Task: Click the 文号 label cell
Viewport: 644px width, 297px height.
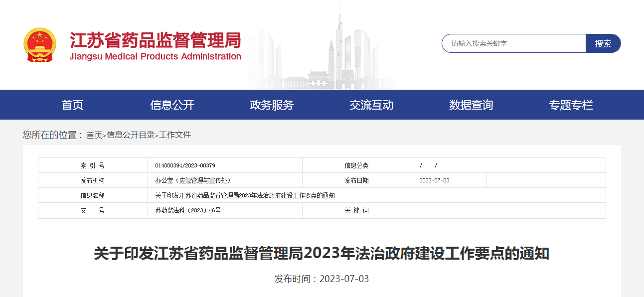Action: click(x=93, y=210)
